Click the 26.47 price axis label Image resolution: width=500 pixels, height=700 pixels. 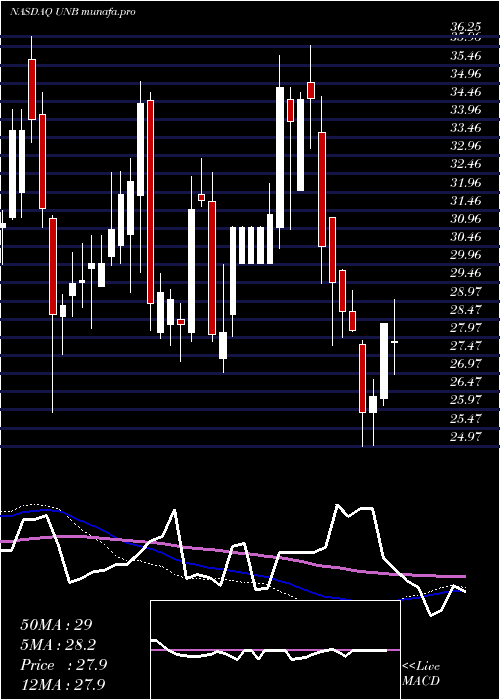pyautogui.click(x=466, y=382)
